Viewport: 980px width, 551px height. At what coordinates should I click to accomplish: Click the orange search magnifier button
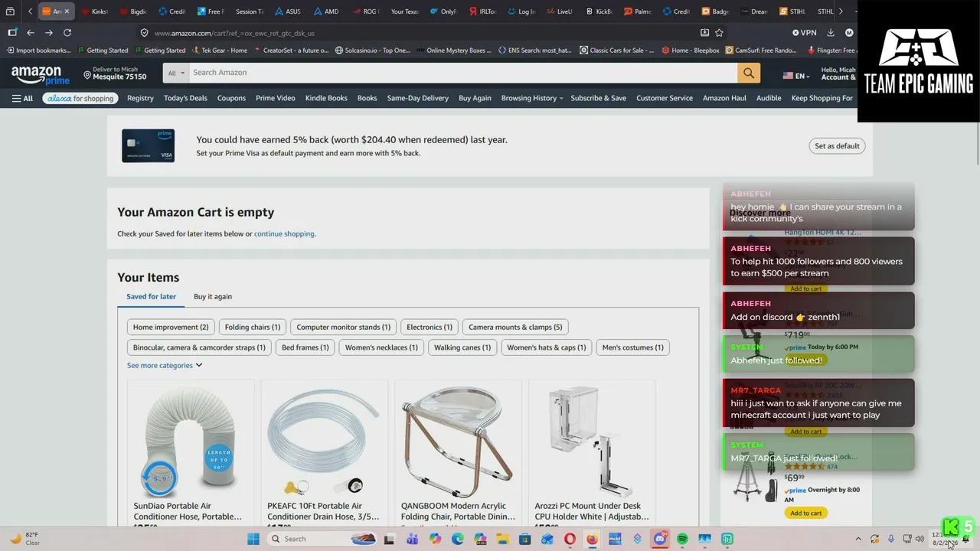point(749,73)
